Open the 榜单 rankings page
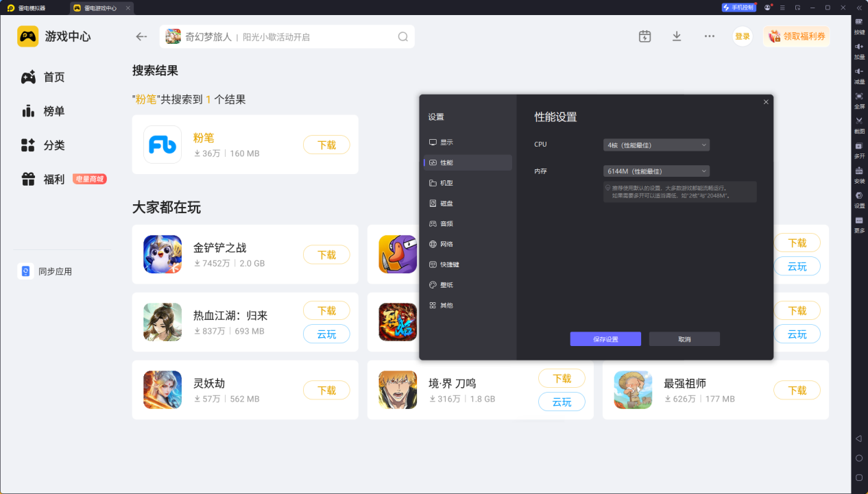The image size is (868, 494). (x=43, y=111)
